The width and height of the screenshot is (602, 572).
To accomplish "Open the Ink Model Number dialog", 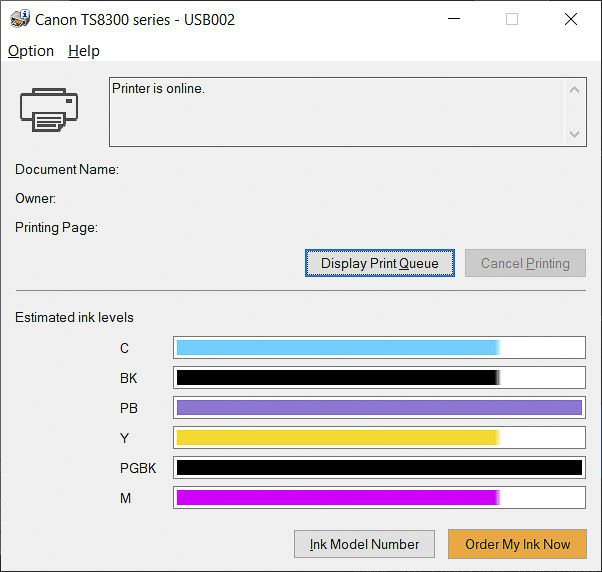I will coord(364,544).
